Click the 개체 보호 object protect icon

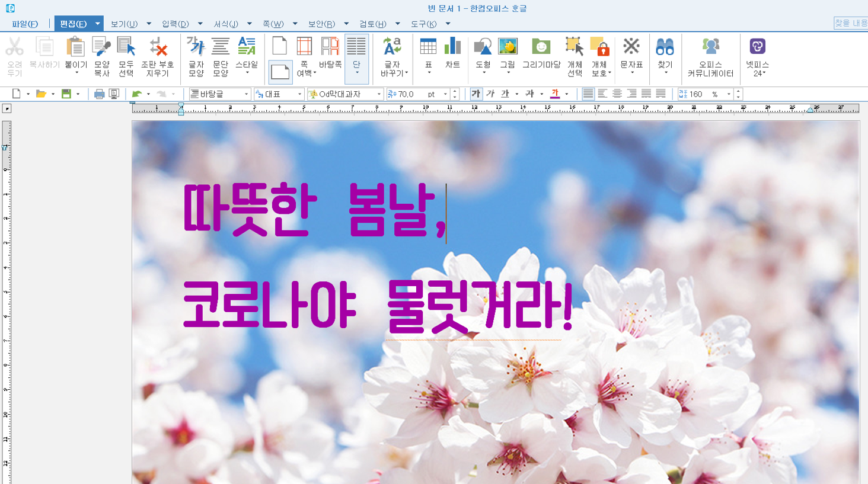(599, 47)
